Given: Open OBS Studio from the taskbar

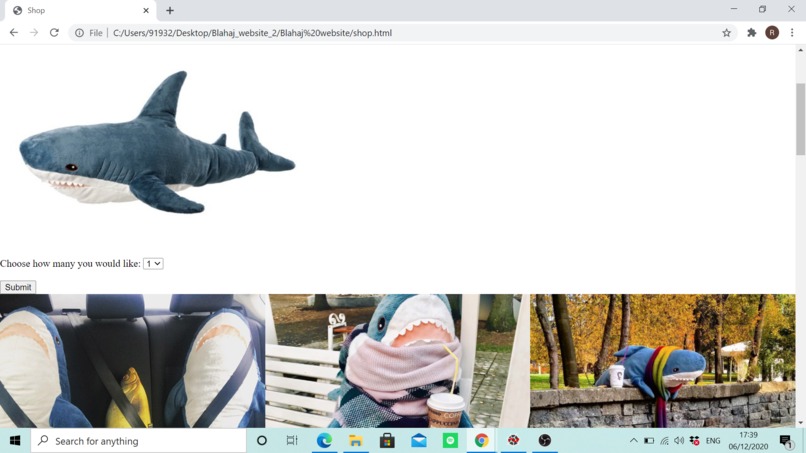Looking at the screenshot, I should pyautogui.click(x=545, y=441).
